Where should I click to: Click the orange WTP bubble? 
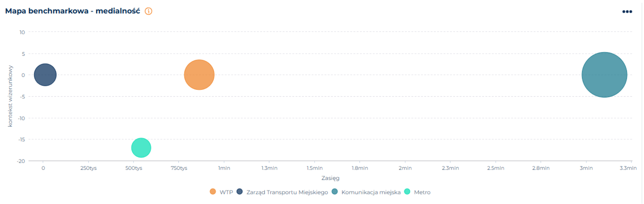[x=199, y=75]
